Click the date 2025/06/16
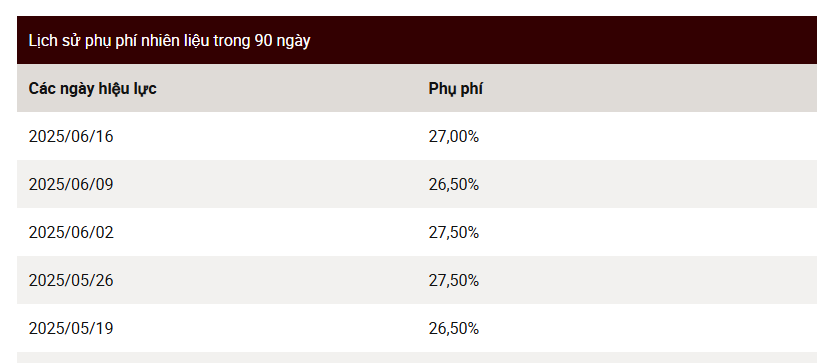Viewport: 836px width, 363px height. (71, 136)
